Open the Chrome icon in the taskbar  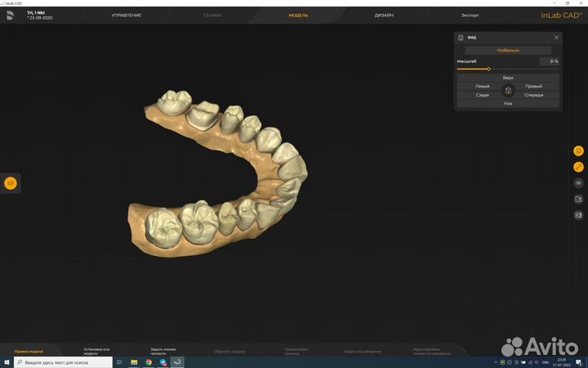click(x=149, y=361)
